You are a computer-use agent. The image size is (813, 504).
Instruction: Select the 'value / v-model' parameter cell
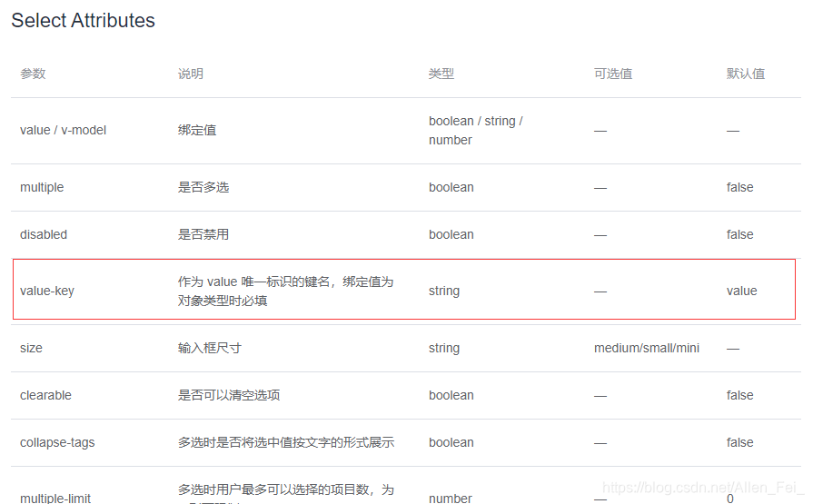click(x=64, y=130)
